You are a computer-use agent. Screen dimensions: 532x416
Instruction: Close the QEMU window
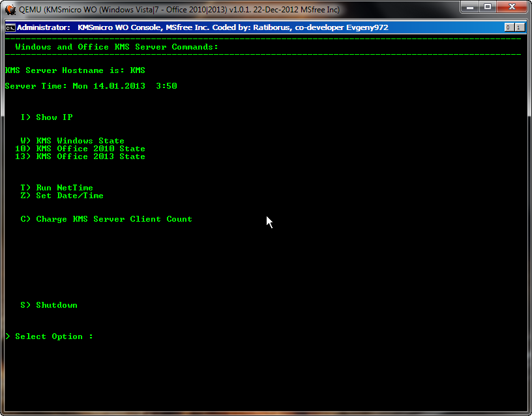click(x=511, y=7)
